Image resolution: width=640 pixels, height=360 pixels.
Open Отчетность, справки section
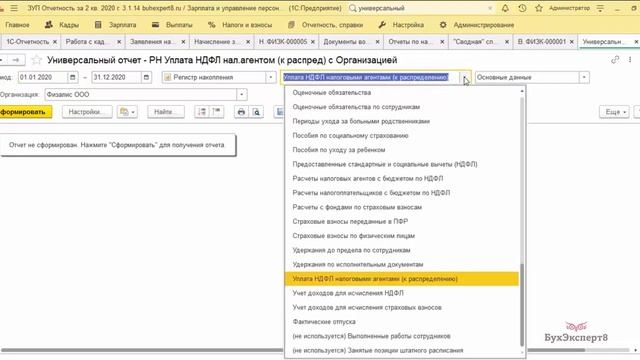(x=325, y=25)
